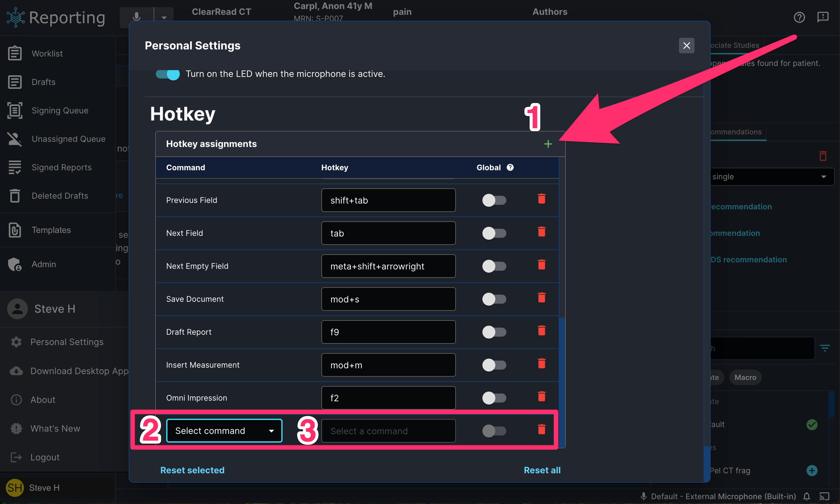Screen dimensions: 840x504
Task: Click Reset selected link
Action: [x=192, y=470]
